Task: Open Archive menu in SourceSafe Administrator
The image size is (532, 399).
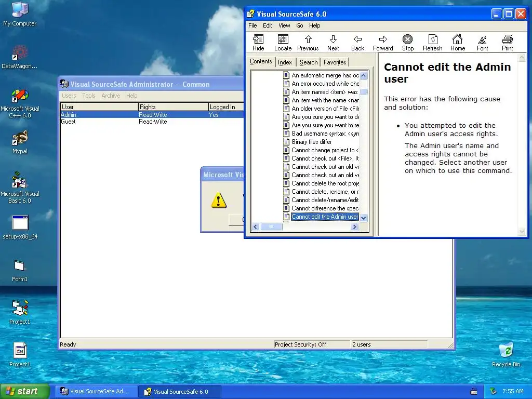Action: [x=111, y=96]
